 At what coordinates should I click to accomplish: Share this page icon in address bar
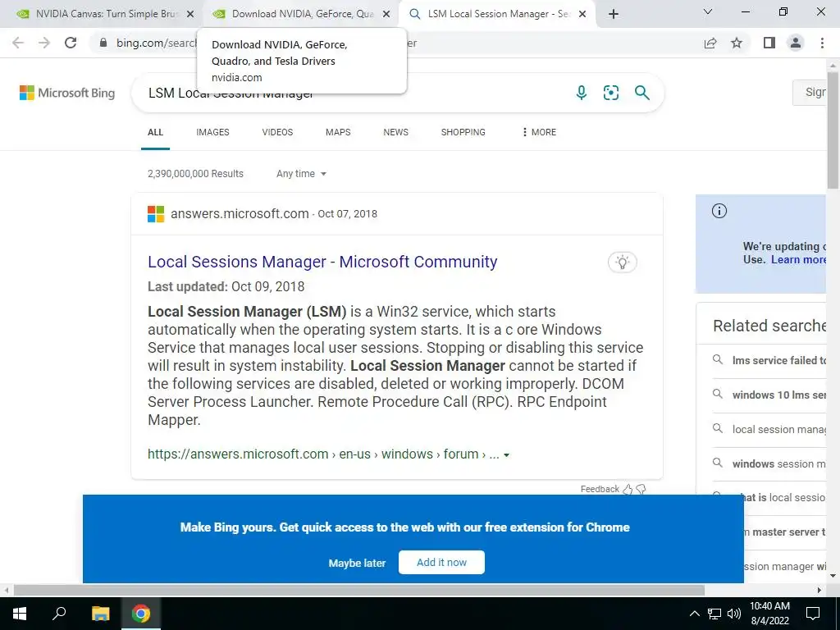coord(710,43)
